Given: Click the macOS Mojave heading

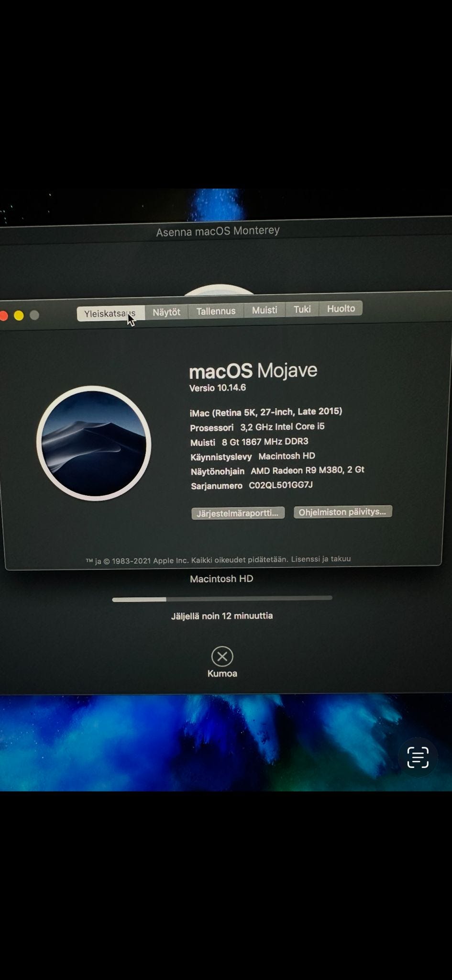Looking at the screenshot, I should pyautogui.click(x=253, y=370).
